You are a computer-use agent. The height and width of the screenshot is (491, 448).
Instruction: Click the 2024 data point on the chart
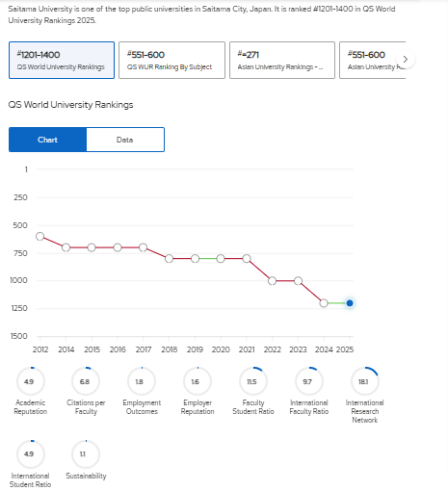pos(324,303)
